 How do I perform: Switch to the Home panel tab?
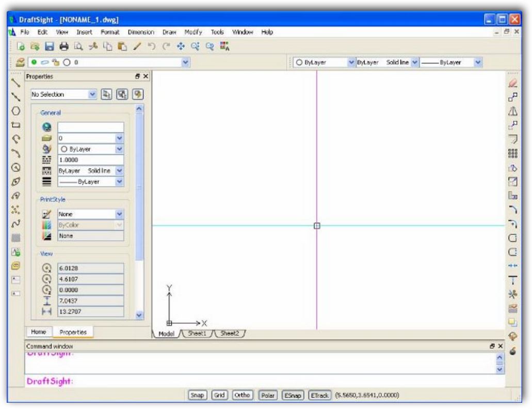[39, 331]
